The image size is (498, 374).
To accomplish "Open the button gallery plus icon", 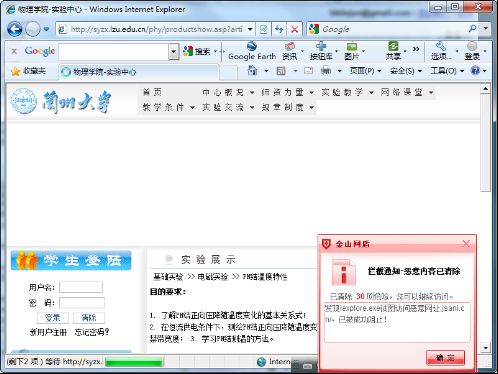I will [x=321, y=51].
